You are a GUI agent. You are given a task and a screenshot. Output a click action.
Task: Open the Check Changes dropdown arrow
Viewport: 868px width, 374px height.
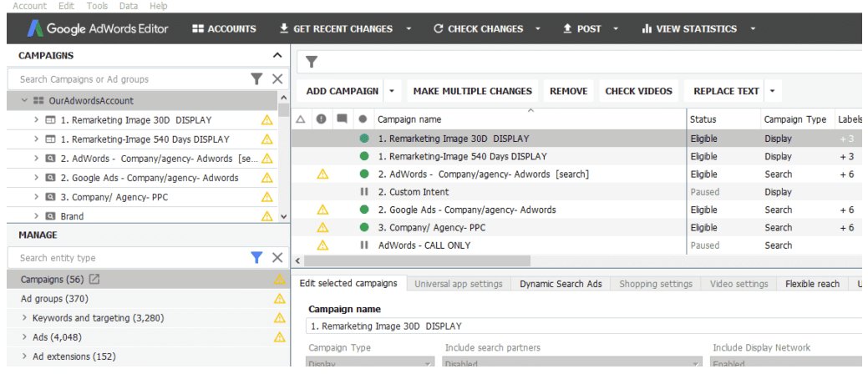click(x=539, y=28)
